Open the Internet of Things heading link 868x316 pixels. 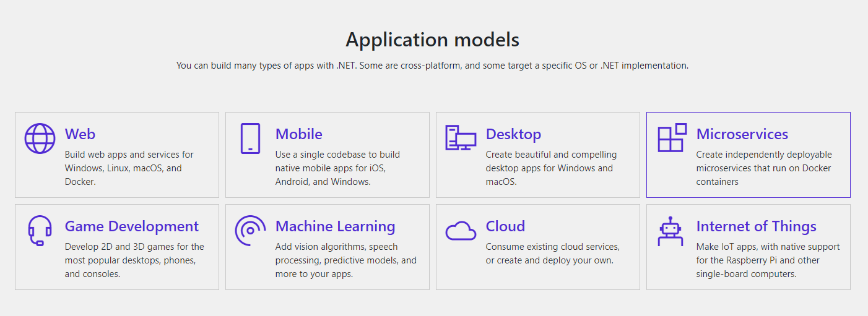tap(757, 226)
